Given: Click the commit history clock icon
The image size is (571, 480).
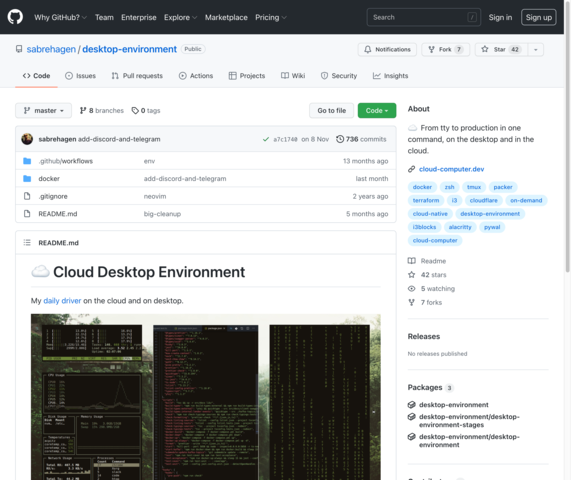Looking at the screenshot, I should click(x=340, y=139).
